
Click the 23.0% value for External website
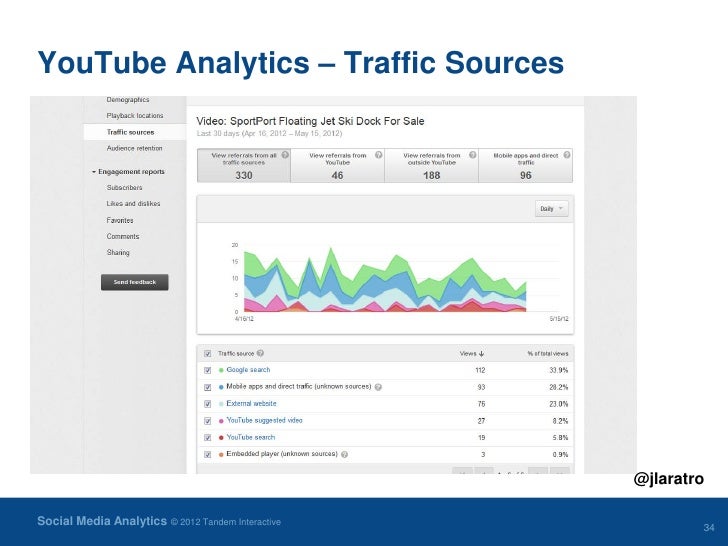point(559,404)
